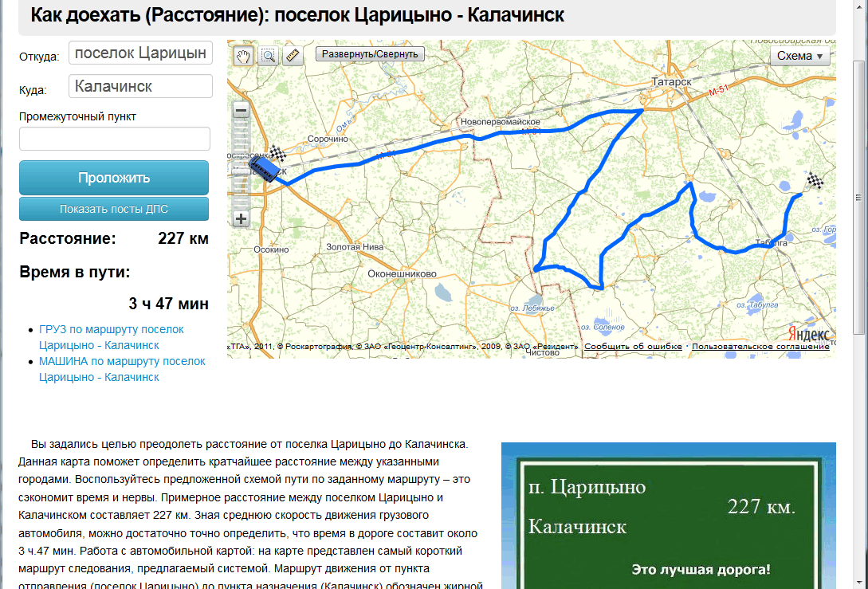Click the Золотая Нива map label
This screenshot has width=868, height=589.
(355, 247)
